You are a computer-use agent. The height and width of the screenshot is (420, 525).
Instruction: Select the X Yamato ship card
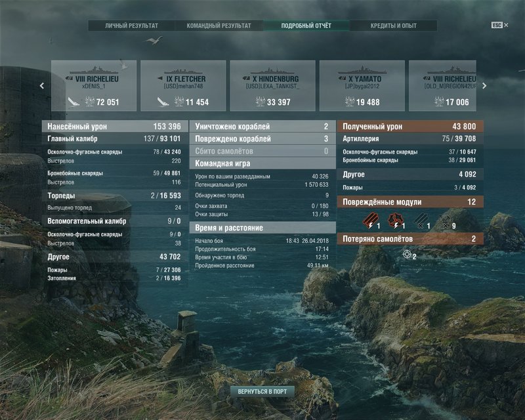[x=362, y=85]
